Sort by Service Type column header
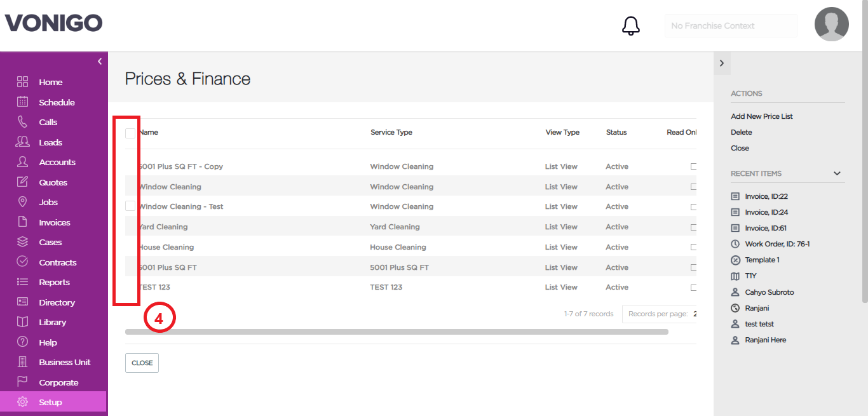The image size is (868, 416). (391, 132)
